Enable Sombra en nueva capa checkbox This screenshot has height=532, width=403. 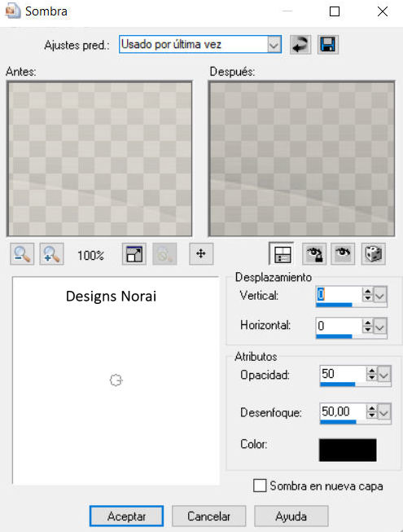click(260, 486)
